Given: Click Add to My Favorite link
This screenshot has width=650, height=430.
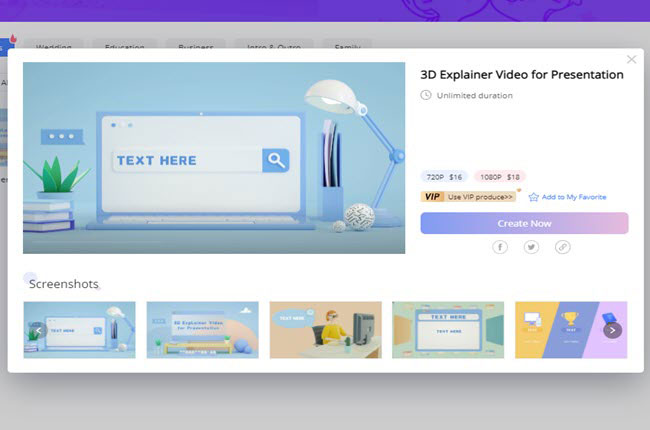Looking at the screenshot, I should point(574,197).
